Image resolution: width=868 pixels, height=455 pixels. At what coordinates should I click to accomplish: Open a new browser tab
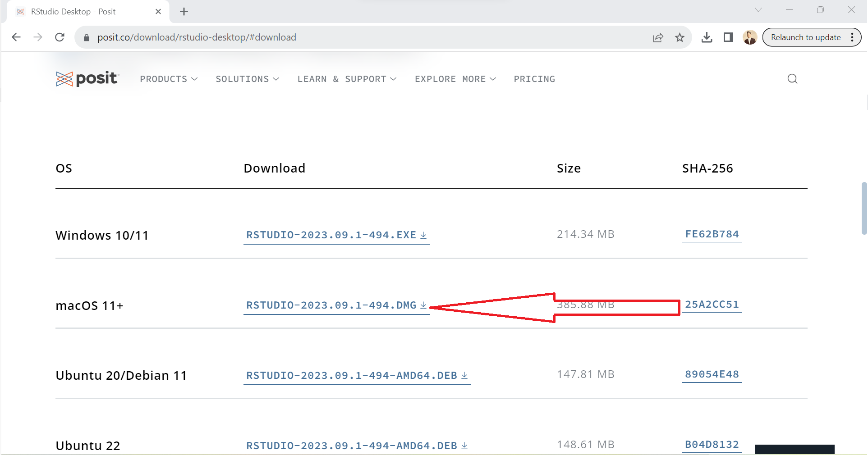184,12
